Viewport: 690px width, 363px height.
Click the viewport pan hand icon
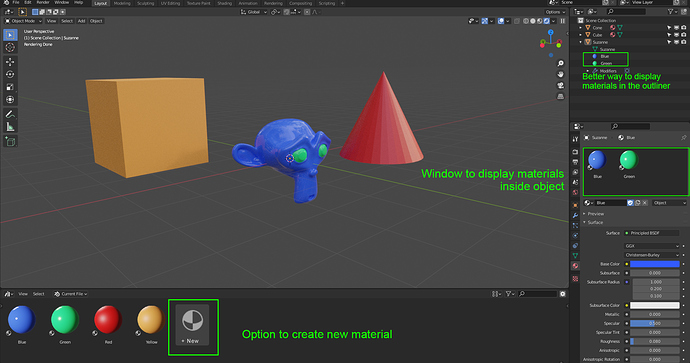(x=560, y=74)
